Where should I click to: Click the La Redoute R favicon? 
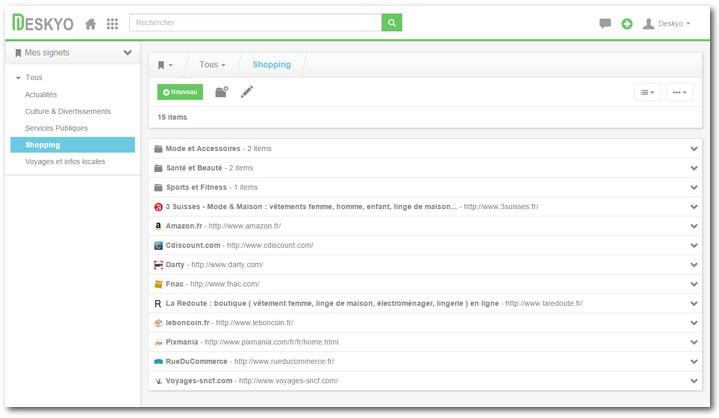point(158,303)
